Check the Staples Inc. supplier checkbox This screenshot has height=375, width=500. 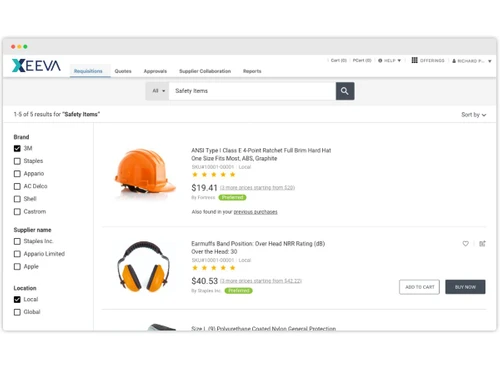[x=17, y=241]
